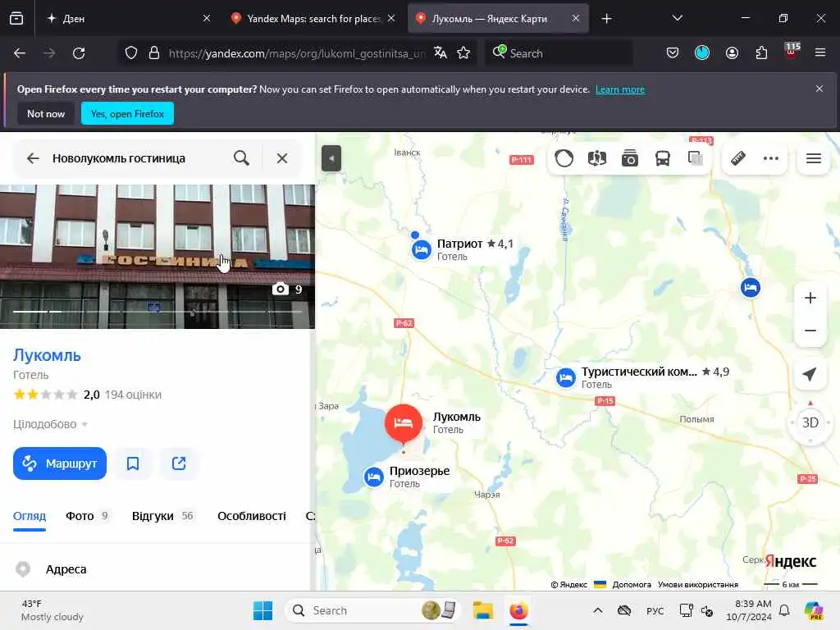Viewport: 840px width, 630px height.
Task: Click the my location arrow button
Action: click(x=810, y=374)
